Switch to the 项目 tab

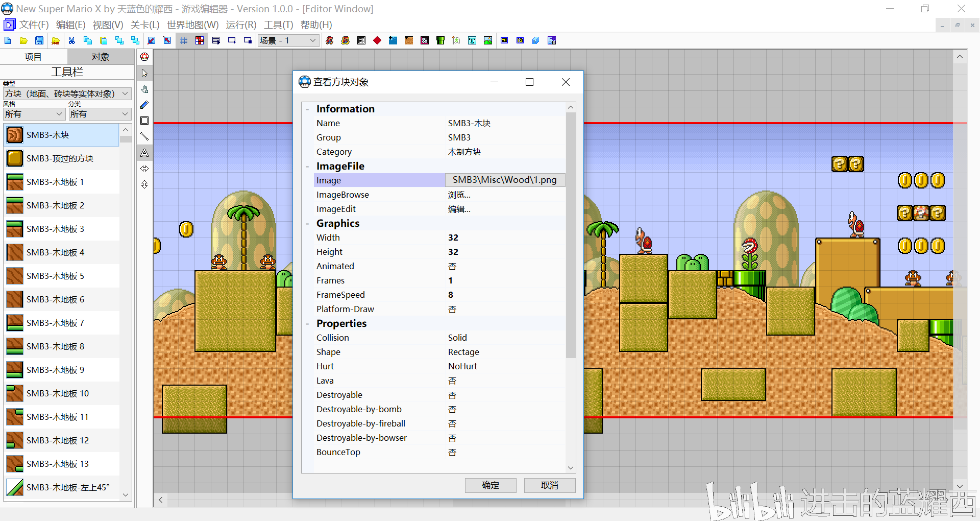[x=33, y=57]
